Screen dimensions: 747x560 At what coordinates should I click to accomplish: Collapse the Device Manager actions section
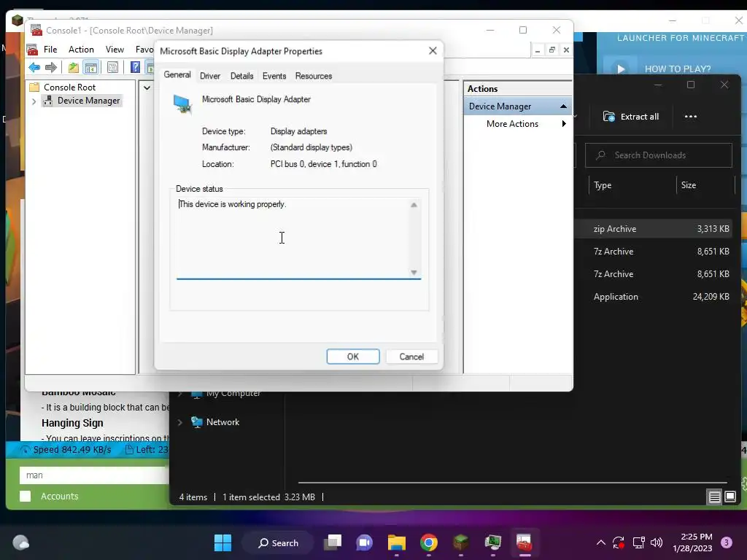pos(563,106)
